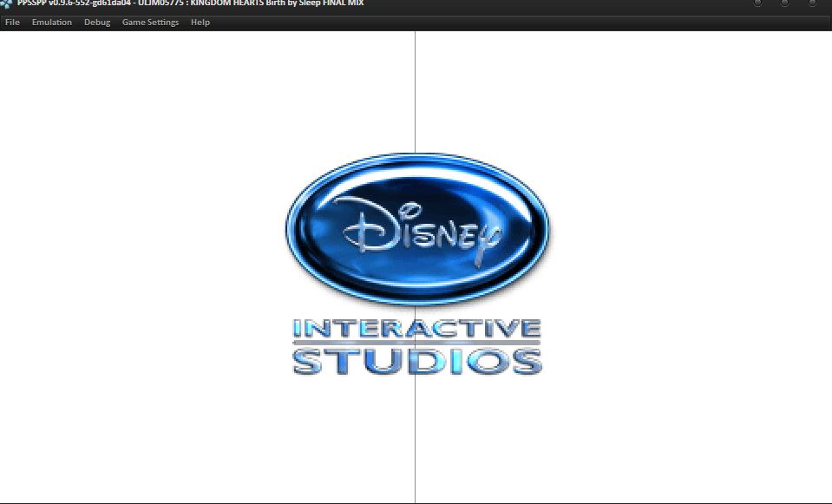Click the gray line under INTERACTIVE

416,344
